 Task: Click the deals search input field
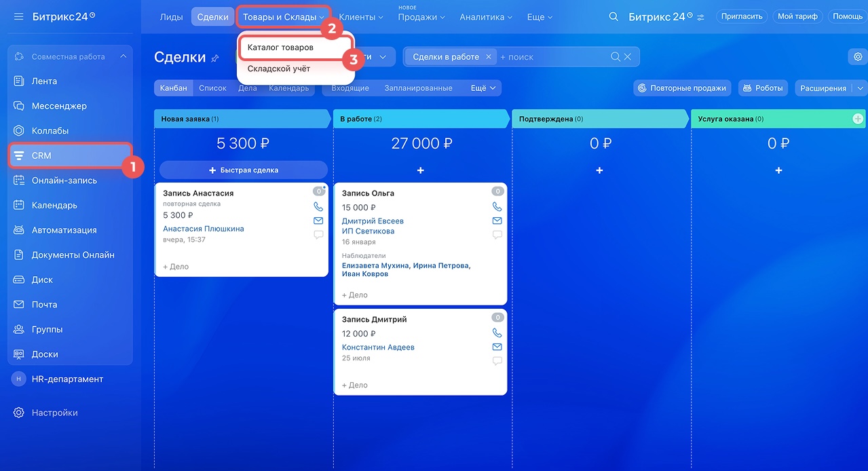click(553, 57)
